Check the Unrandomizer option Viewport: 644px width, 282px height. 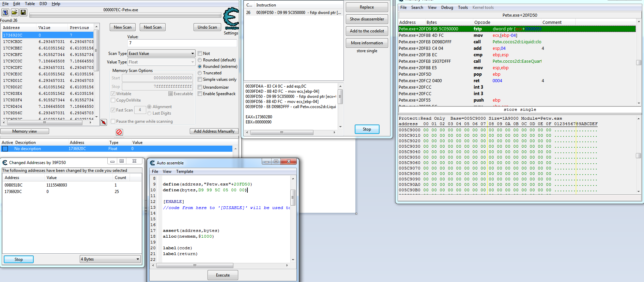(x=200, y=87)
